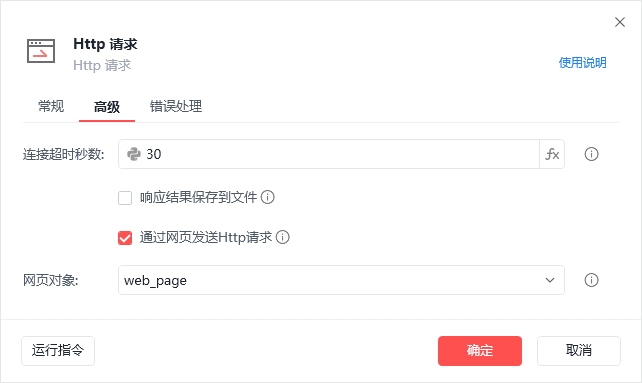Open the web_page combo box
The width and height of the screenshot is (642, 383).
(x=341, y=280)
